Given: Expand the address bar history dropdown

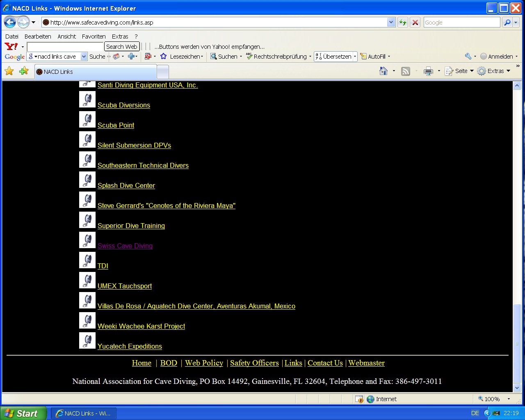Looking at the screenshot, I should pos(391,23).
